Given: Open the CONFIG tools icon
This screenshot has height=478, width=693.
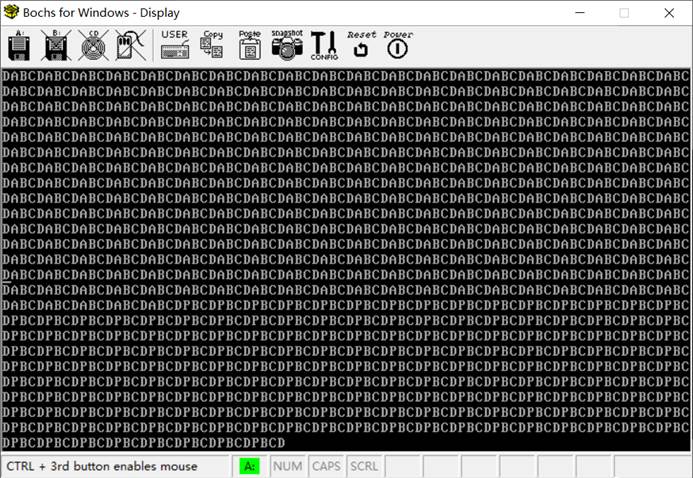Looking at the screenshot, I should pyautogui.click(x=324, y=45).
